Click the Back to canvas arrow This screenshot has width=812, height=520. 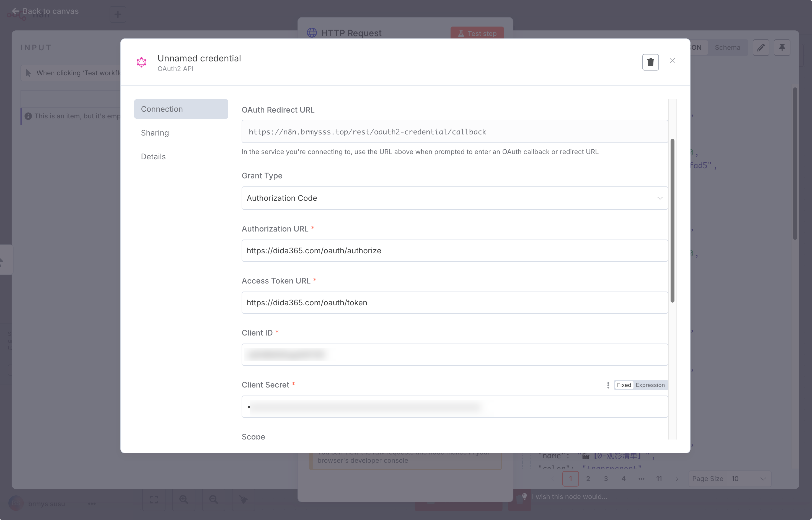[15, 11]
